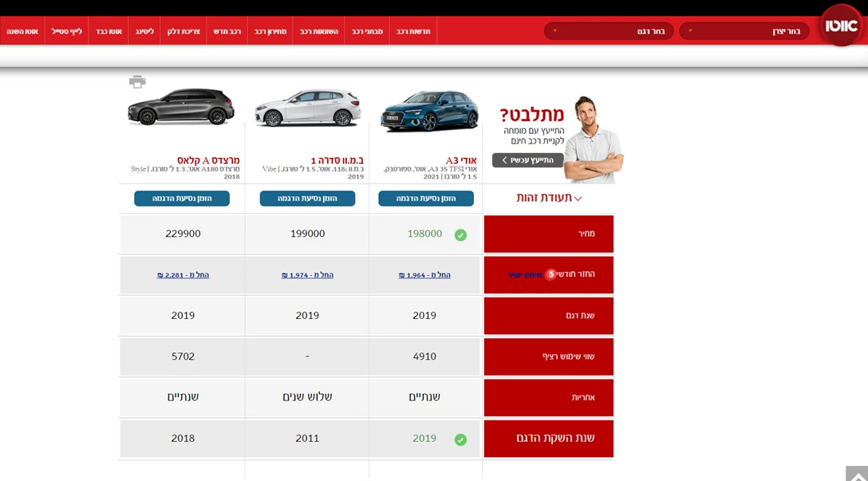
Task: Click the white BMW 1 Series image
Action: (307, 108)
